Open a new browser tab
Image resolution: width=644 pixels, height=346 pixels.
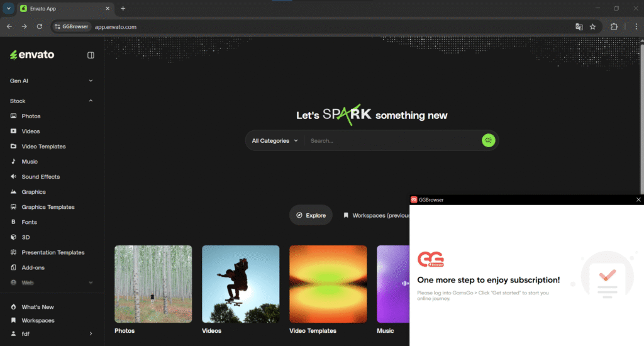(x=123, y=9)
